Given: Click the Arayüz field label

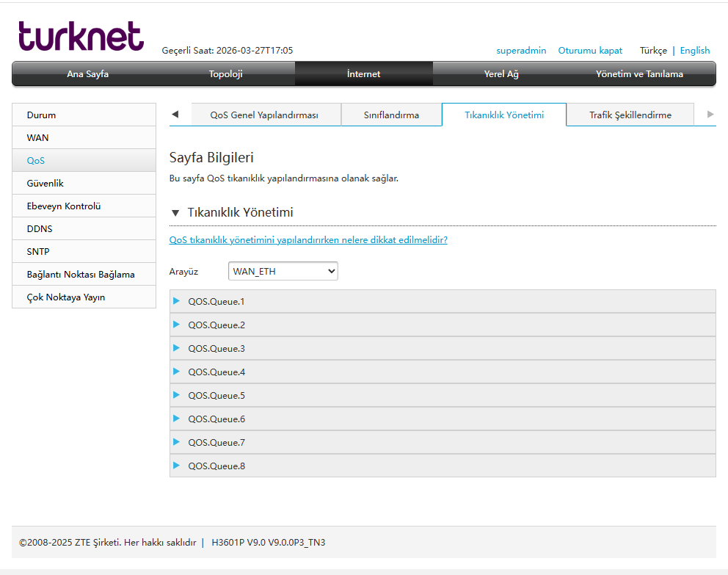Looking at the screenshot, I should (183, 271).
